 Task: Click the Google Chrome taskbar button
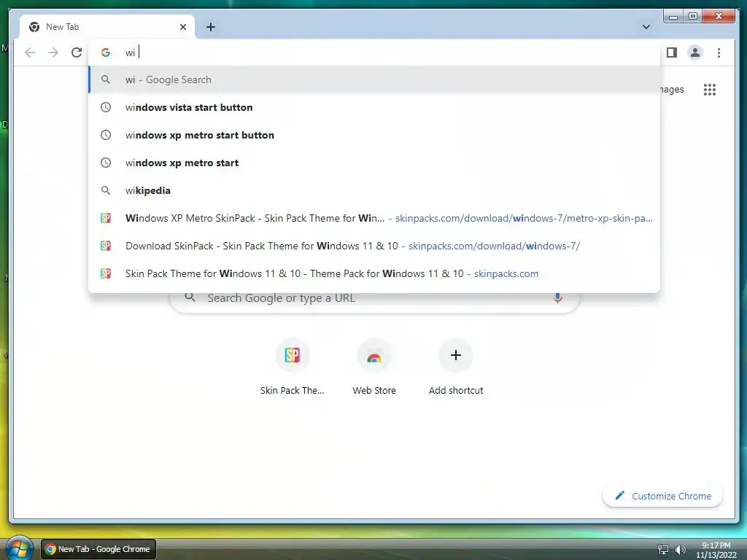(98, 549)
